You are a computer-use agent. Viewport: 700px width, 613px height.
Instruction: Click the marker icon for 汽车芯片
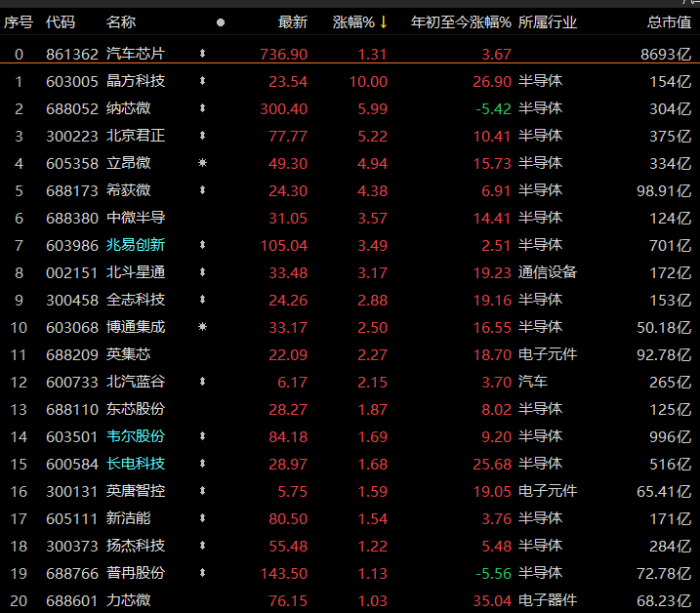pyautogui.click(x=202, y=54)
